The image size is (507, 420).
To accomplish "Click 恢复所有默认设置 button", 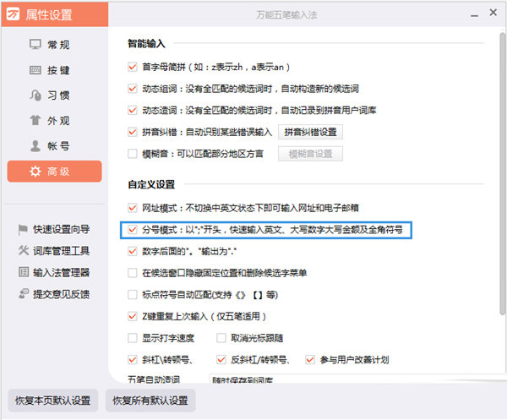I will [x=150, y=401].
